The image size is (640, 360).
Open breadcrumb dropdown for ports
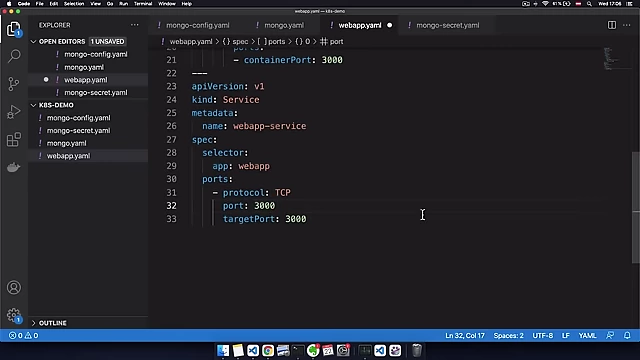click(x=271, y=42)
